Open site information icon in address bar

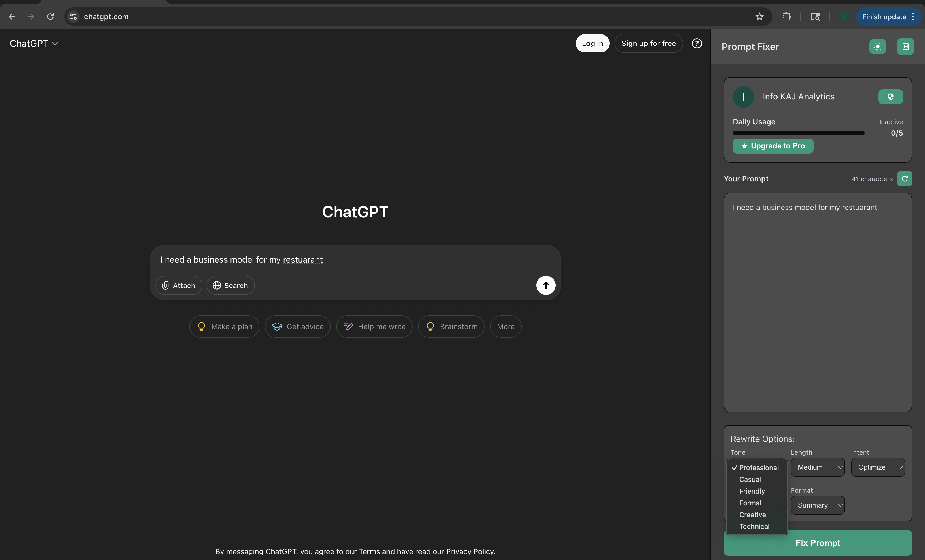(74, 17)
